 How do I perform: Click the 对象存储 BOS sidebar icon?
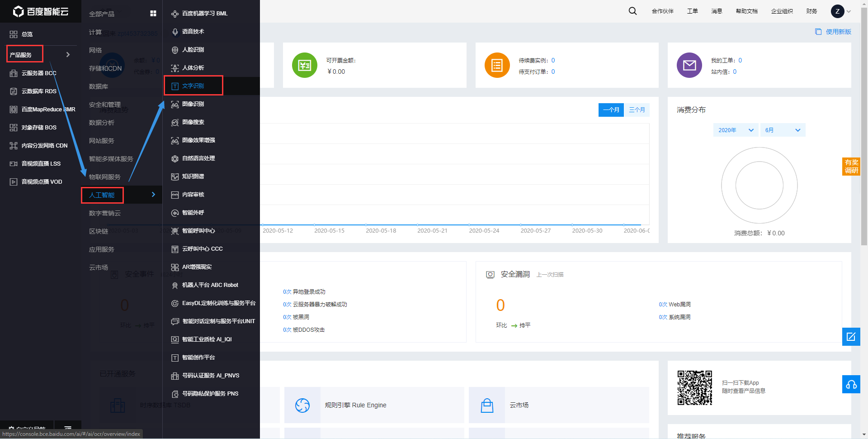pyautogui.click(x=14, y=127)
